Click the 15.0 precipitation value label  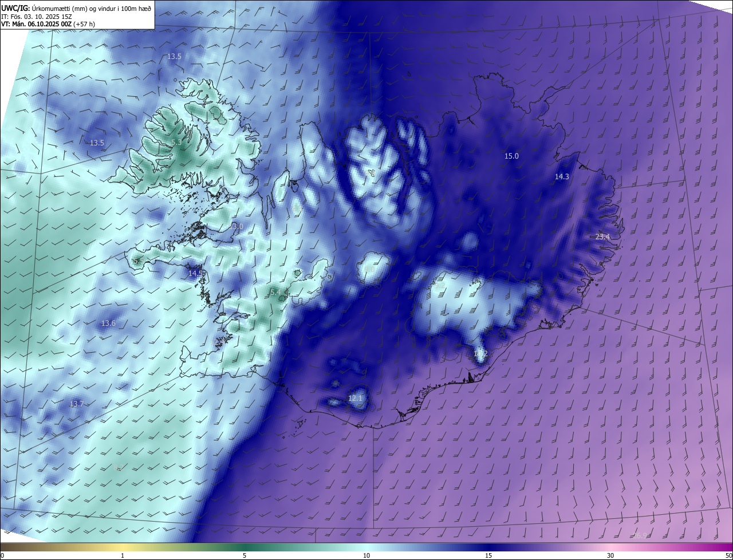click(511, 156)
